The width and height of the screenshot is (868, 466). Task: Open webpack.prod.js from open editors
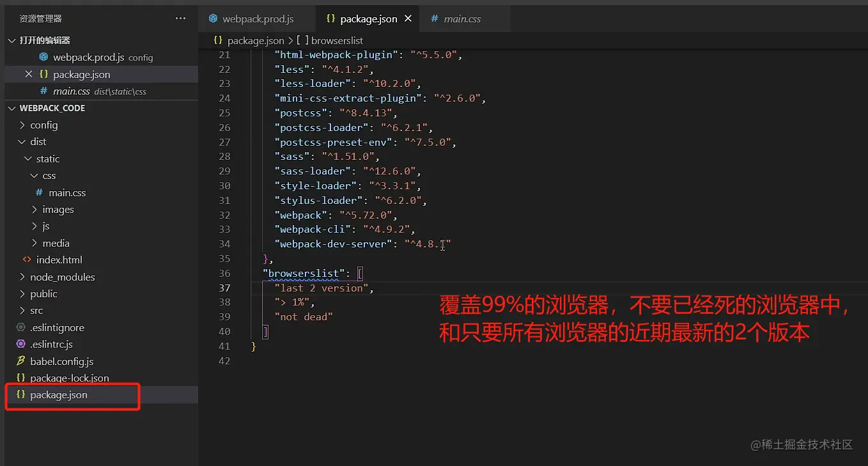(101, 57)
